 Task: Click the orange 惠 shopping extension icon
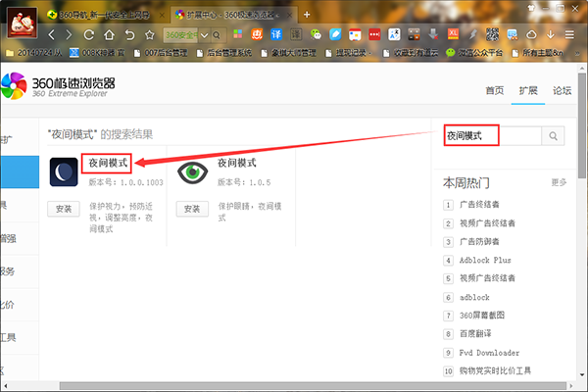pos(257,34)
